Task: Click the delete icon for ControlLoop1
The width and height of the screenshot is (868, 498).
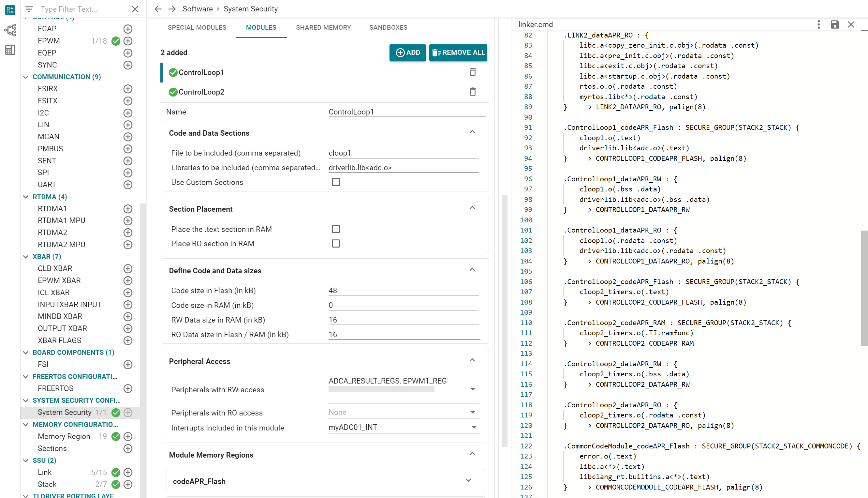Action: pyautogui.click(x=473, y=72)
